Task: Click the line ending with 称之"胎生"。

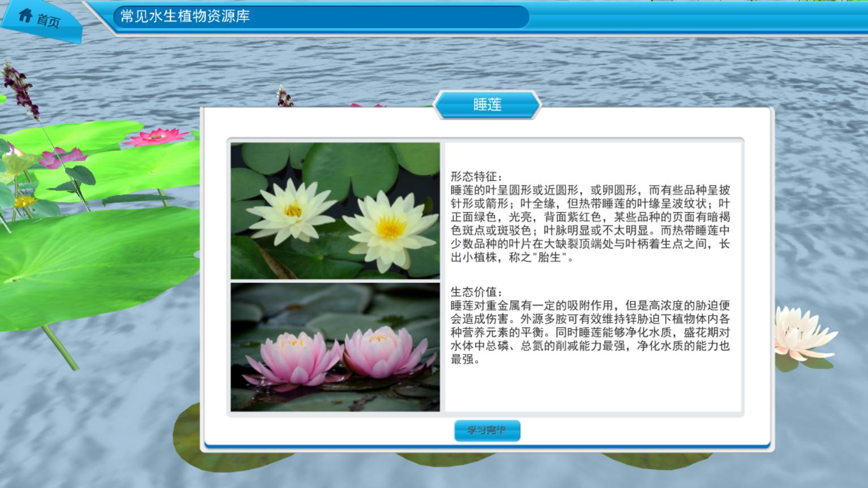Action: pos(513,258)
